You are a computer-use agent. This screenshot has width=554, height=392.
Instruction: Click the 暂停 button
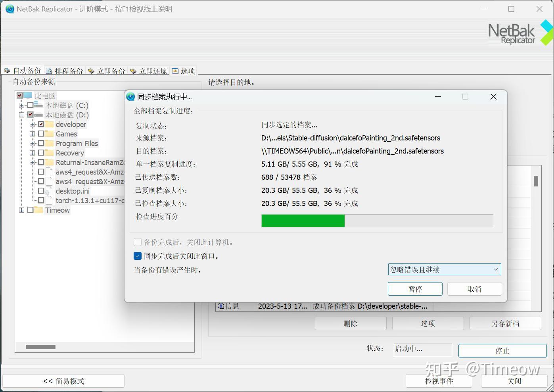(x=415, y=289)
